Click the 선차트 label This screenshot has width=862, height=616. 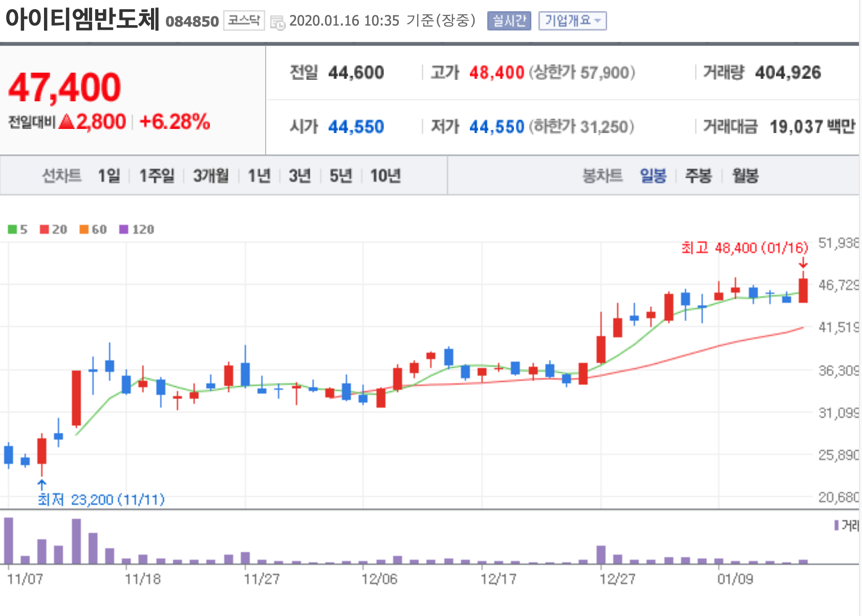(61, 175)
